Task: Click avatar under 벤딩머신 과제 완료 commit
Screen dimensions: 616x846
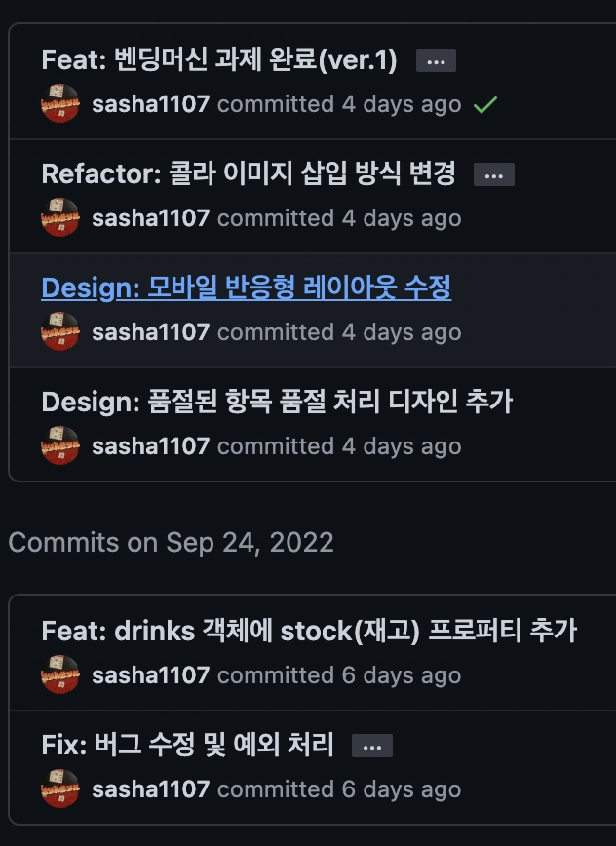Action: [x=60, y=104]
